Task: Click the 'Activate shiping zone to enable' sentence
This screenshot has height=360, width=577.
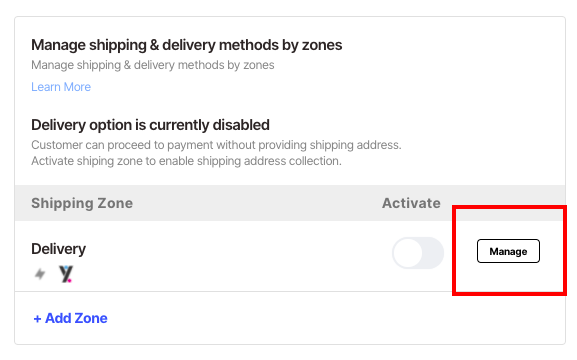Action: click(x=186, y=161)
